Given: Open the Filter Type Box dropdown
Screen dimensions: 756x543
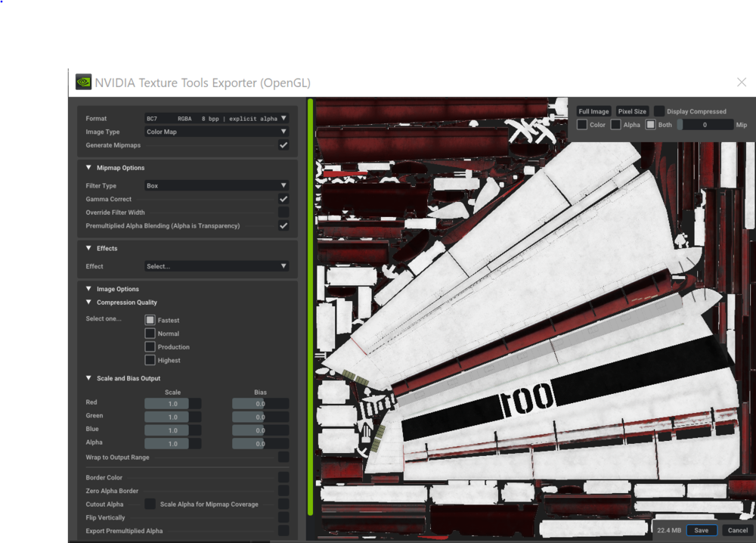Looking at the screenshot, I should pyautogui.click(x=216, y=185).
